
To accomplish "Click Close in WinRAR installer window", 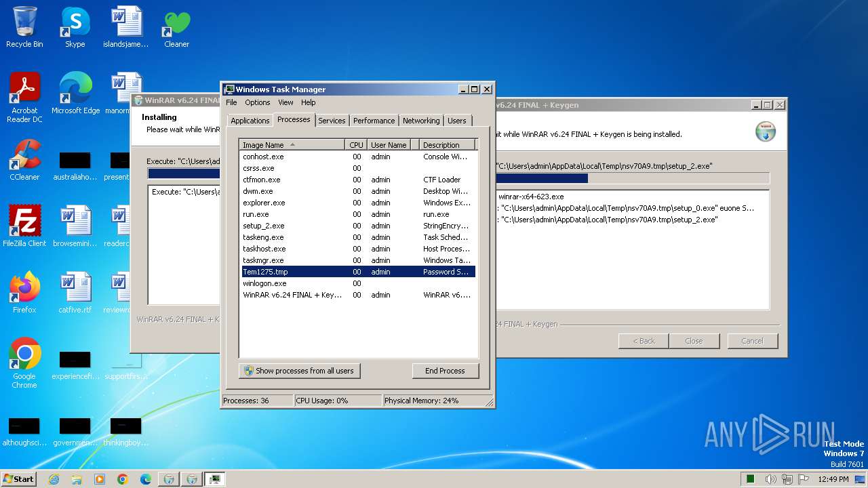I will pos(694,341).
